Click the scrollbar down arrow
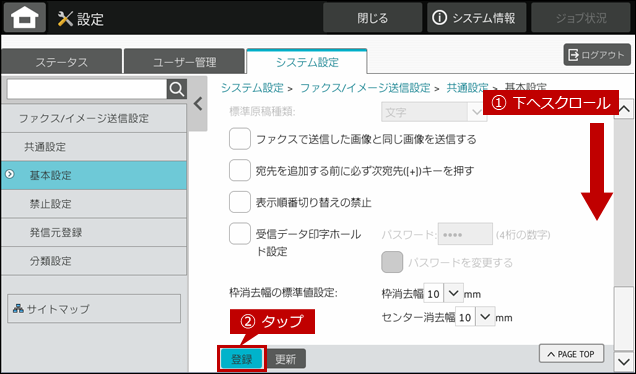This screenshot has width=636, height=374. click(623, 361)
